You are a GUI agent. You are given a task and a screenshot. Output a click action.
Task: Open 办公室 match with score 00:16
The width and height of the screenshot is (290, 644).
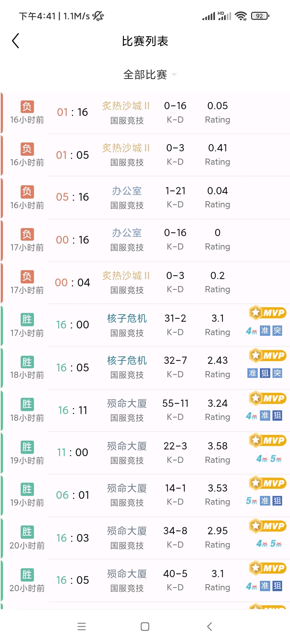click(x=145, y=240)
